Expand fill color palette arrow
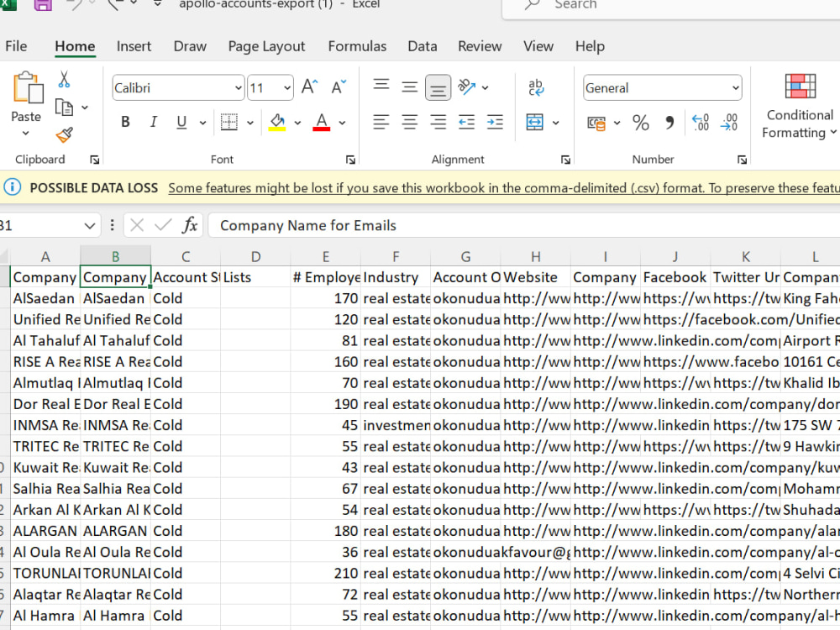840x630 pixels. pyautogui.click(x=298, y=123)
